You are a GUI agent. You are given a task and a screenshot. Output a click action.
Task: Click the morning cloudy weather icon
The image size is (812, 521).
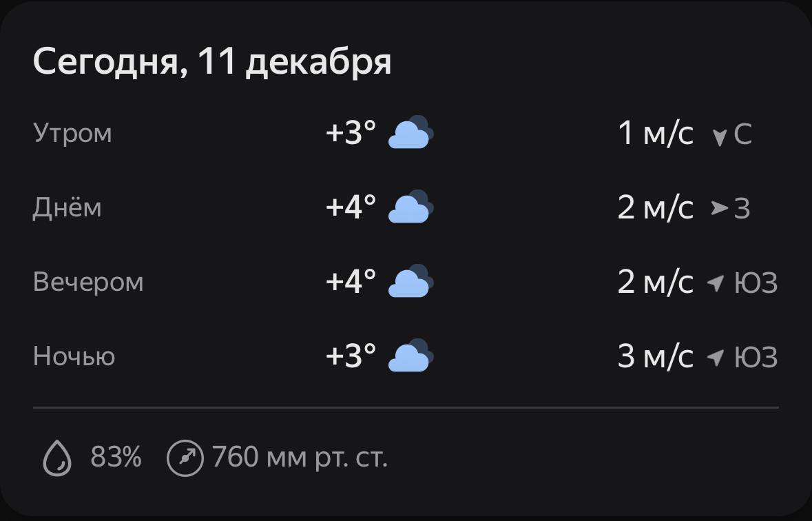tap(411, 133)
